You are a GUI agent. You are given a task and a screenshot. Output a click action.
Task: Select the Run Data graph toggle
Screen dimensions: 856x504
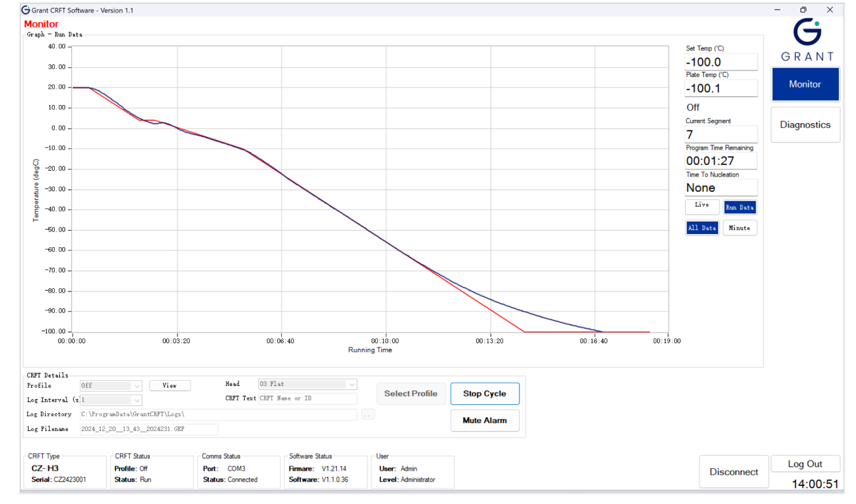pyautogui.click(x=740, y=207)
